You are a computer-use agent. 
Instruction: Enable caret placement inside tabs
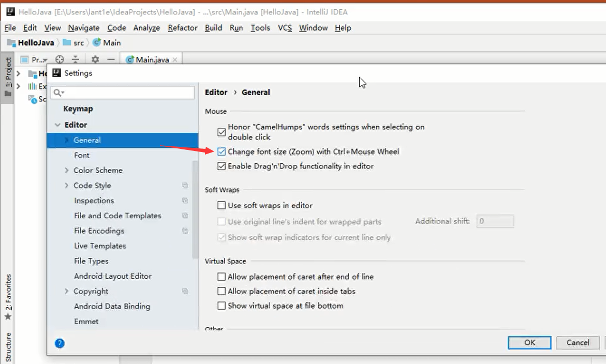pos(221,291)
